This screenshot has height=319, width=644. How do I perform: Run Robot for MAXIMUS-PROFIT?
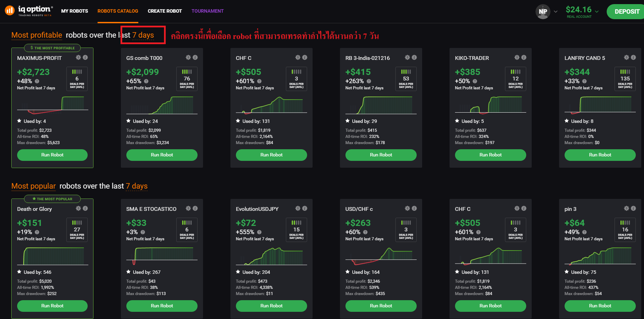(52, 155)
